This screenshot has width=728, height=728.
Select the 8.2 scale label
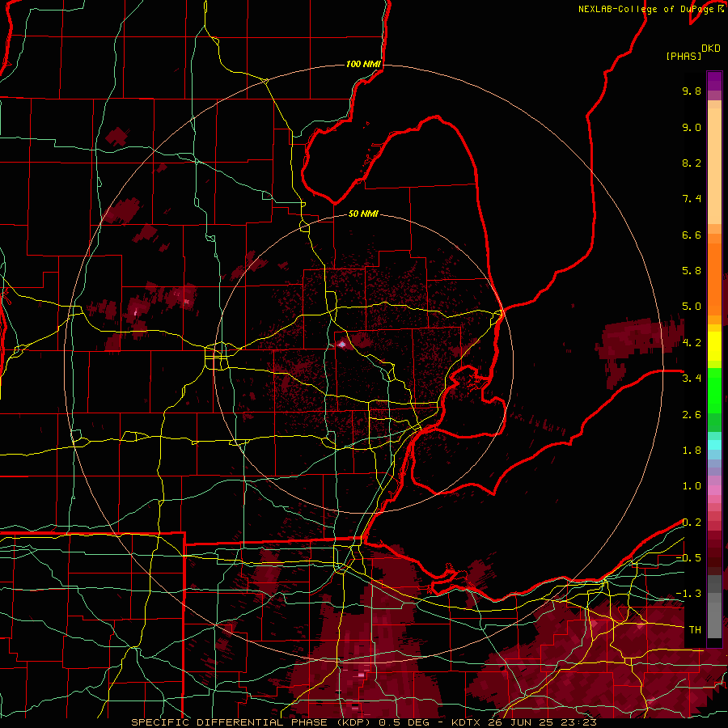pos(692,163)
